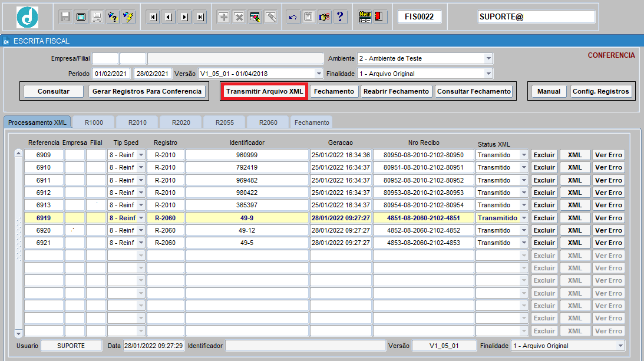644x361 pixels.
Task: Select Identificador cell 960999
Action: (247, 155)
